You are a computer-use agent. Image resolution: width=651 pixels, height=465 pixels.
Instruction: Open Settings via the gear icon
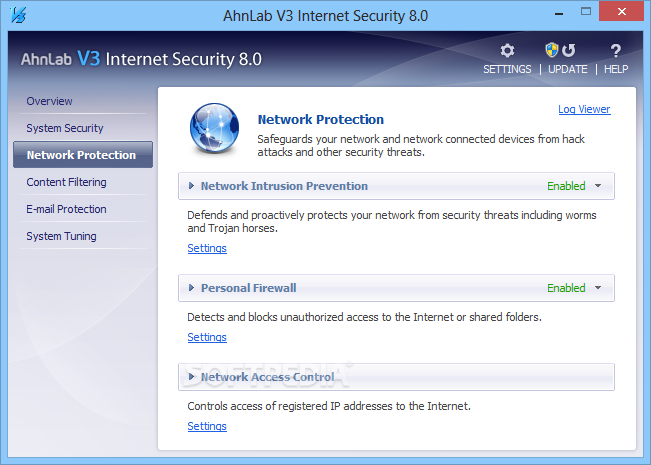tap(507, 51)
